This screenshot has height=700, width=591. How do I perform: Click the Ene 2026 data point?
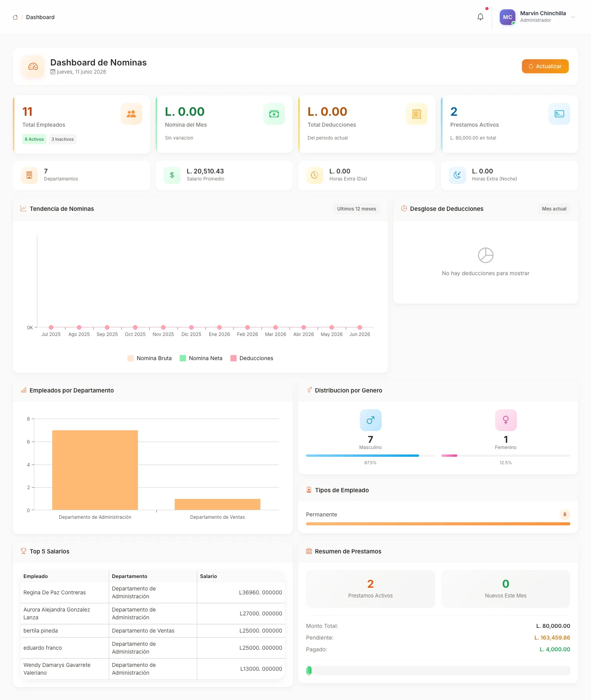pyautogui.click(x=219, y=327)
